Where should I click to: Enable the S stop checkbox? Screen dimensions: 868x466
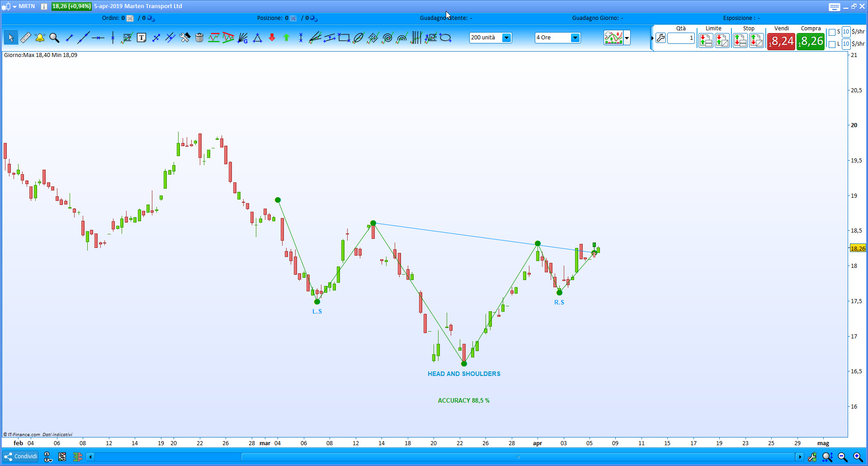pos(832,32)
